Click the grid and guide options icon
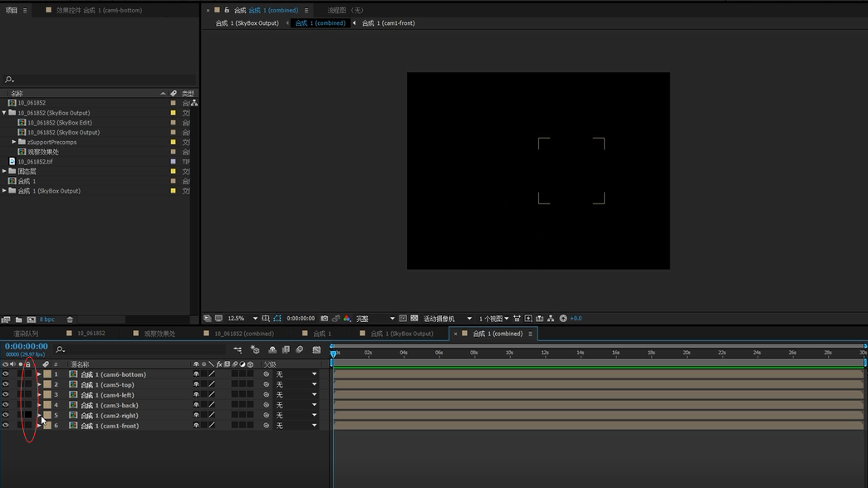This screenshot has width=868, height=488. (266, 319)
